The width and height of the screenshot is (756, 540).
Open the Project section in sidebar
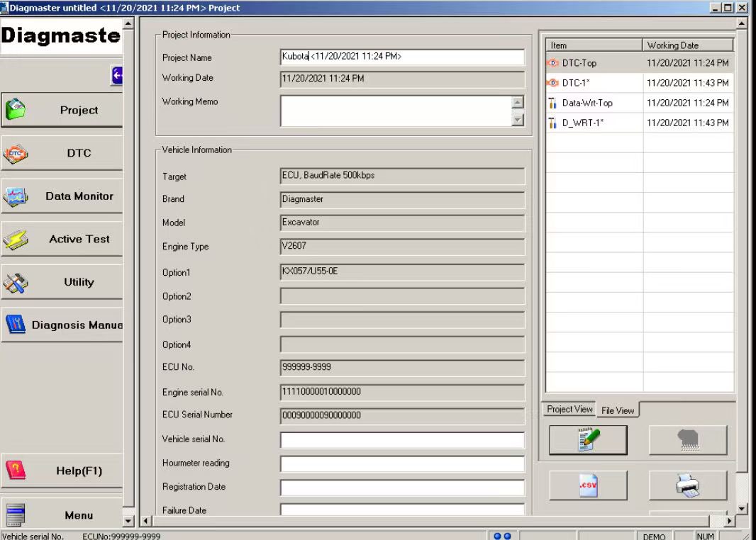62,111
